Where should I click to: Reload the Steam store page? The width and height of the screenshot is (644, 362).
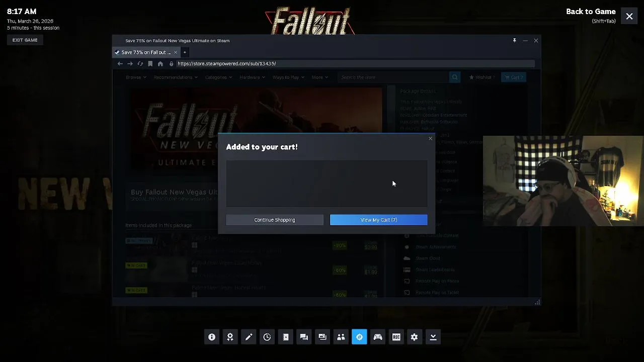[x=140, y=64]
